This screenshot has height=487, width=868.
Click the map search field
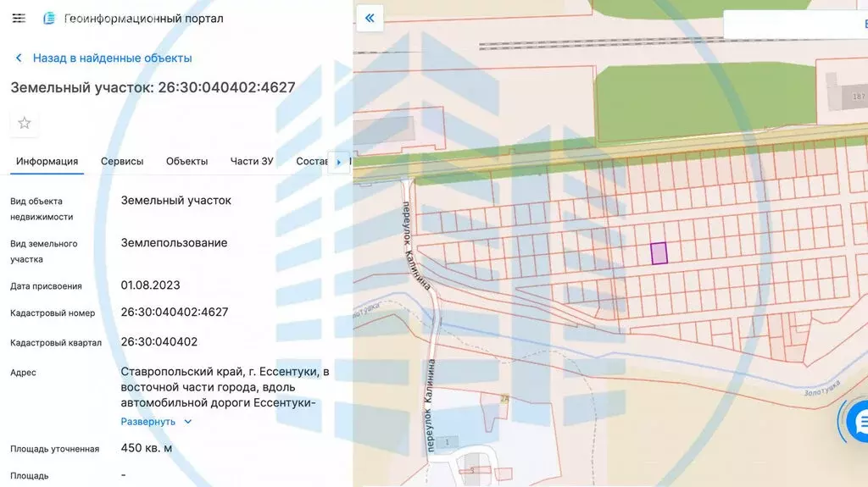(x=795, y=25)
